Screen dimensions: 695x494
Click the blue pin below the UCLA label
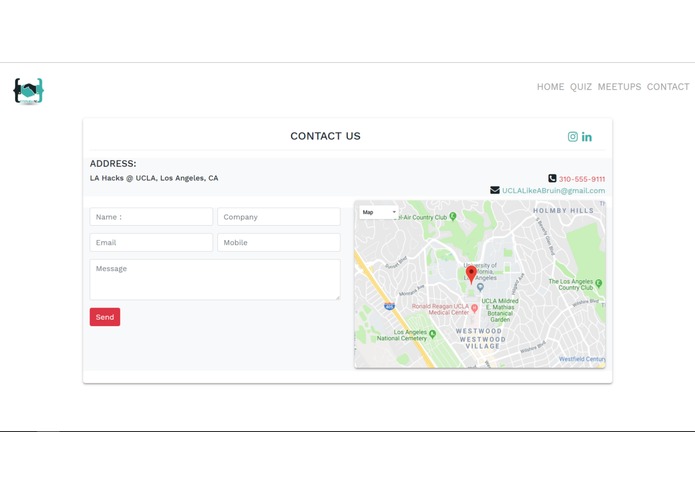tap(480, 288)
